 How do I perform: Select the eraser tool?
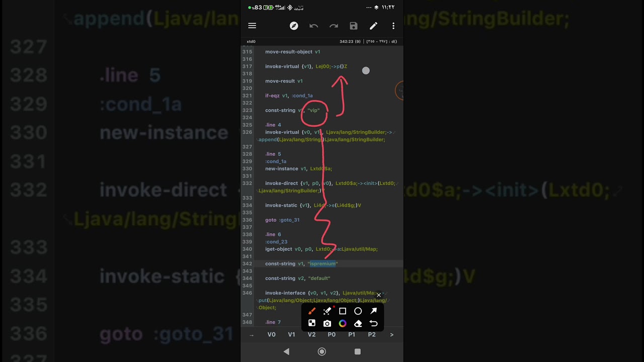point(358,323)
